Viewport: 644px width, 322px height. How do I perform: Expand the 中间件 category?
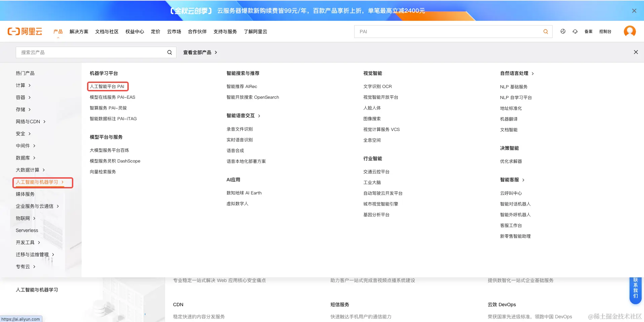26,146
